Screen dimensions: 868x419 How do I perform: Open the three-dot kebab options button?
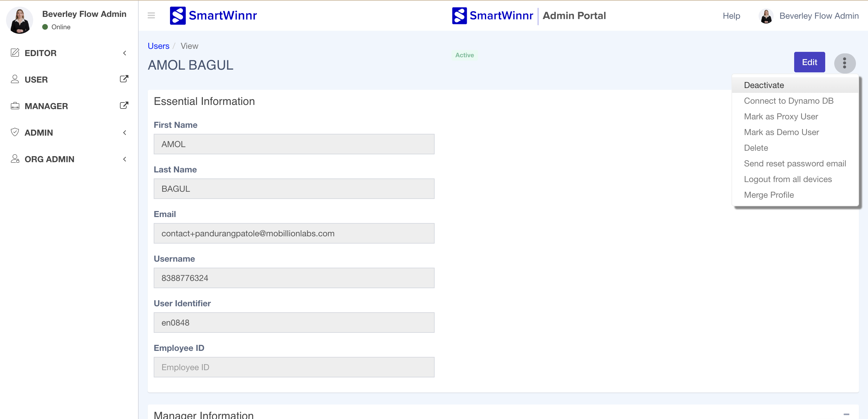(844, 63)
